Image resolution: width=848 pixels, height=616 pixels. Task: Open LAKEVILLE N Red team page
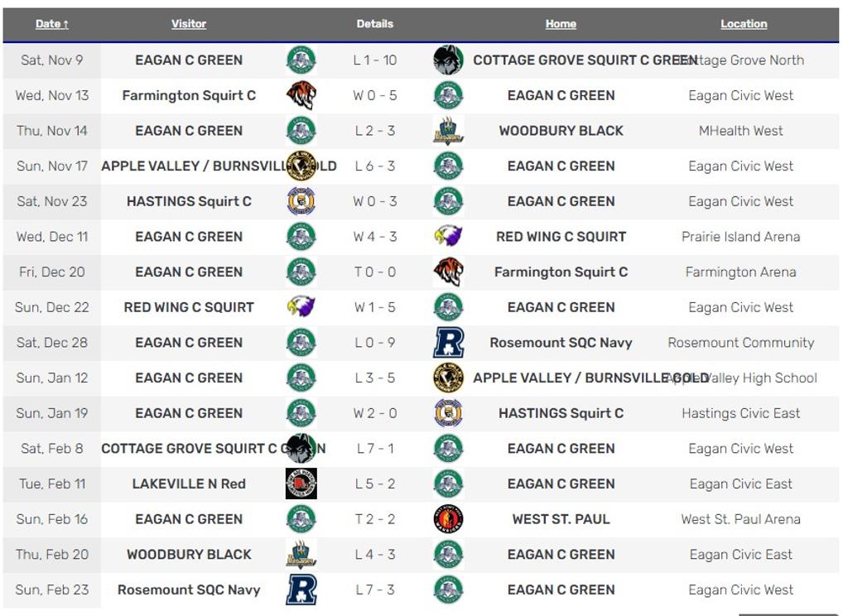tap(189, 484)
